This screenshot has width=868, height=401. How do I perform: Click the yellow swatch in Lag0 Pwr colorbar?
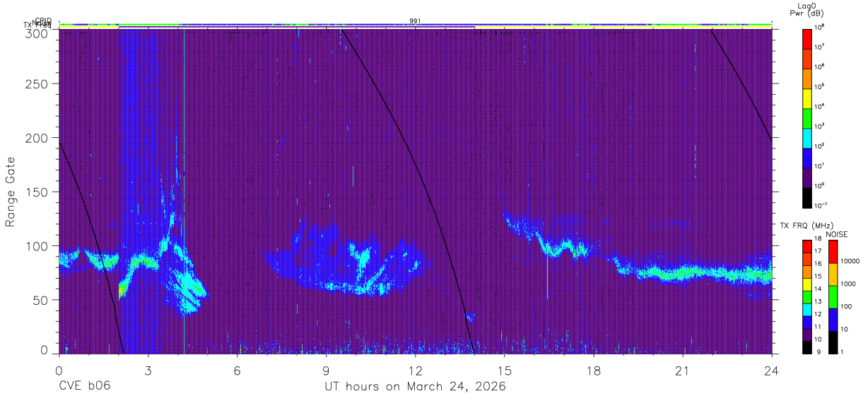(x=807, y=98)
